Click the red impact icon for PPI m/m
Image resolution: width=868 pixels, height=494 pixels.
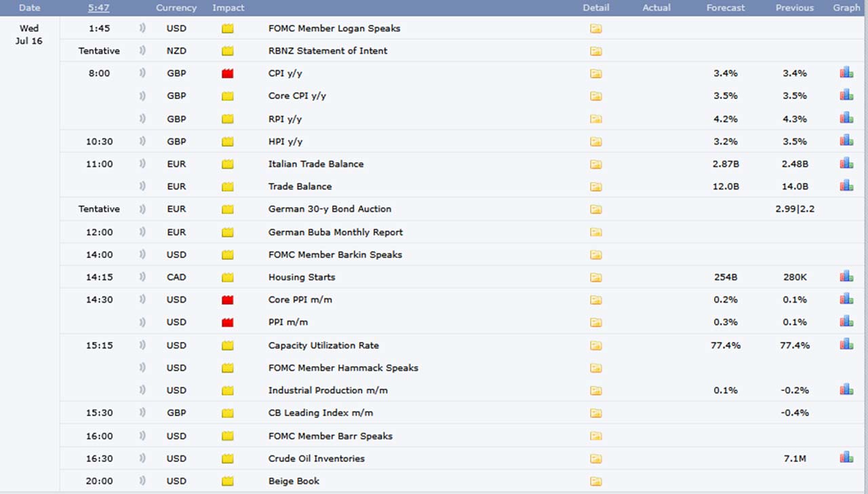pos(228,322)
